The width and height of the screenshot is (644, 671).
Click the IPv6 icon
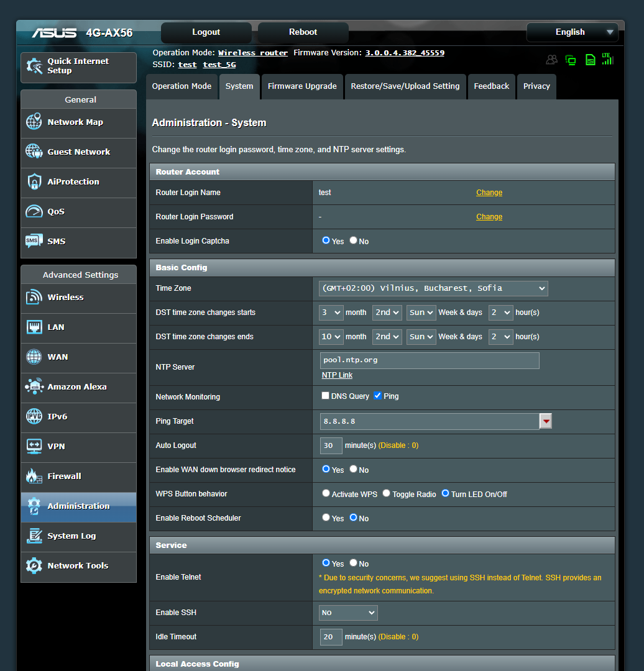point(34,416)
